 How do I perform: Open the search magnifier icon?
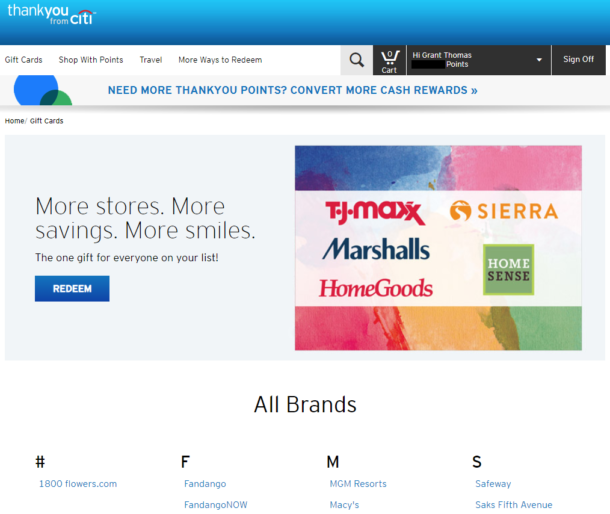(x=356, y=60)
